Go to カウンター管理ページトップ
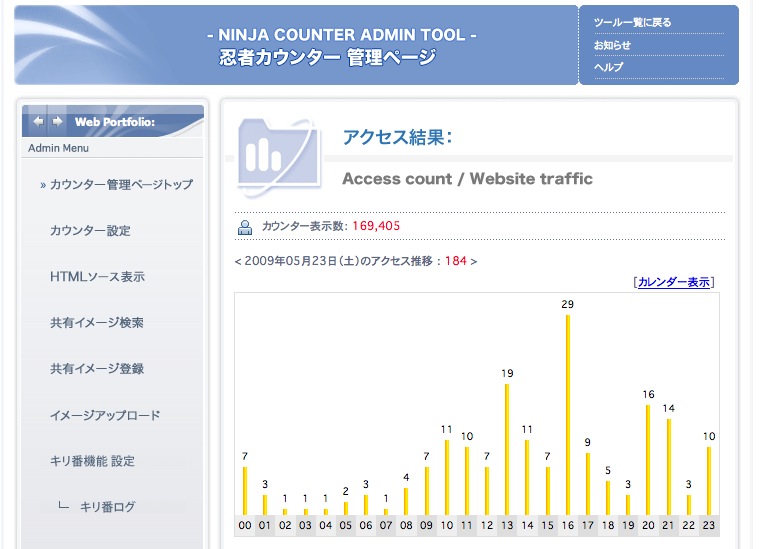759x549 pixels. click(121, 184)
